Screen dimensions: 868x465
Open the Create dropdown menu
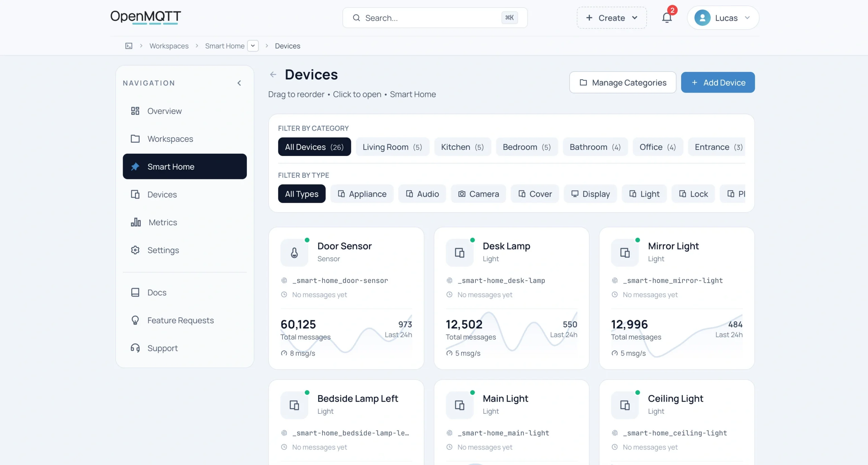(611, 18)
